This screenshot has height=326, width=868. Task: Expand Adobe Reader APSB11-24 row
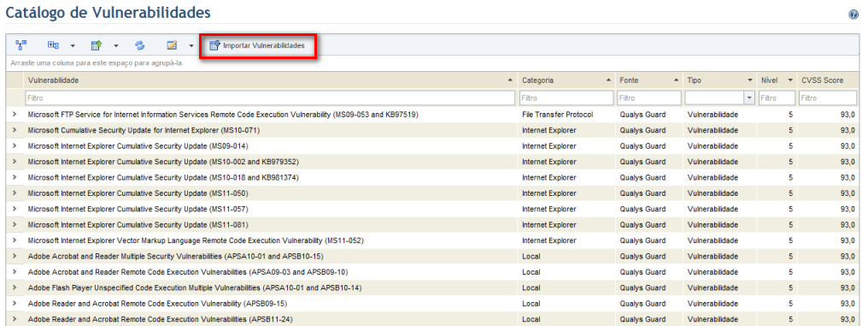pyautogui.click(x=15, y=319)
